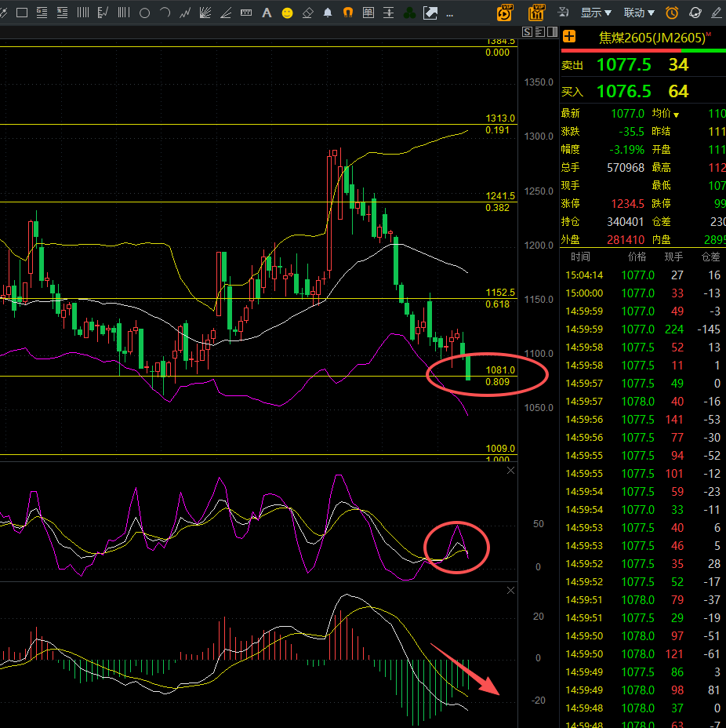Select the second vertical lines tool

coord(123,13)
